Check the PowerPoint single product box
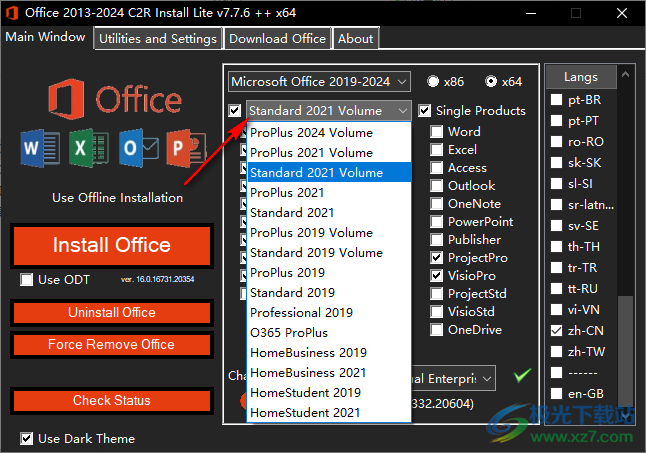The height and width of the screenshot is (453, 646). click(x=436, y=222)
